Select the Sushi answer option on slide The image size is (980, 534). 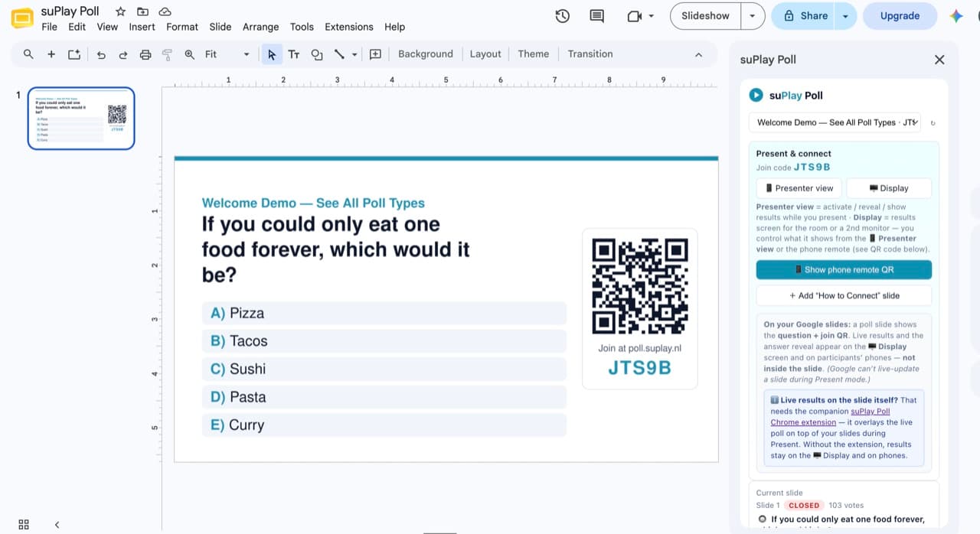(384, 369)
